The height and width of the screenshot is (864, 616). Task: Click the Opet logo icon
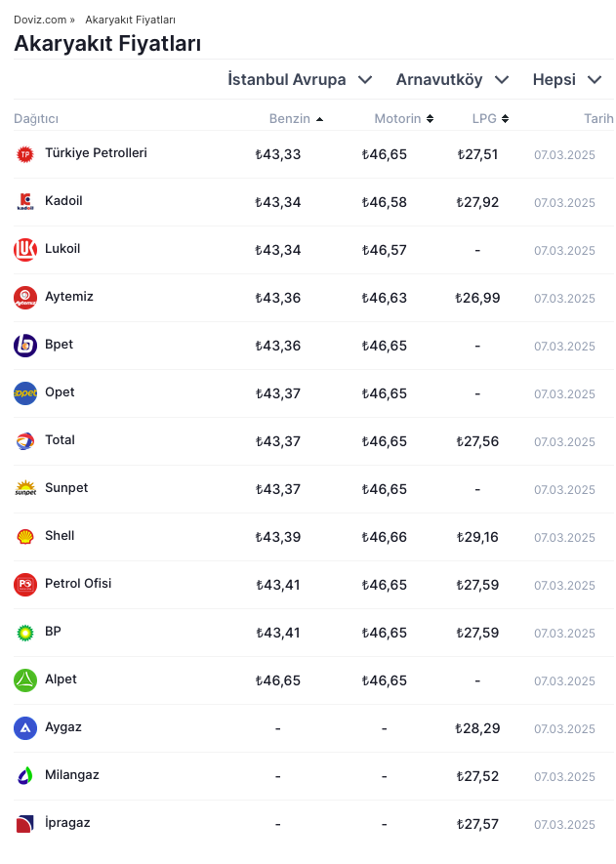pyautogui.click(x=25, y=393)
